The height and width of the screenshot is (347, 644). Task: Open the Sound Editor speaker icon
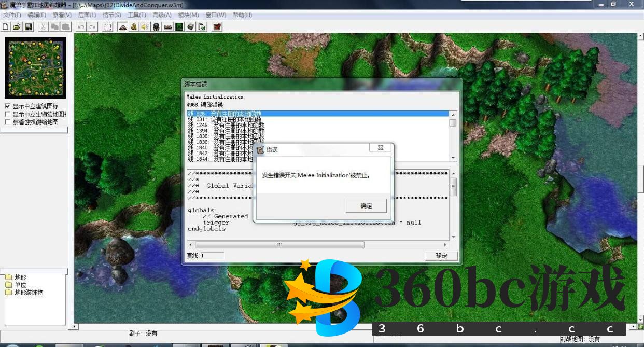click(145, 27)
